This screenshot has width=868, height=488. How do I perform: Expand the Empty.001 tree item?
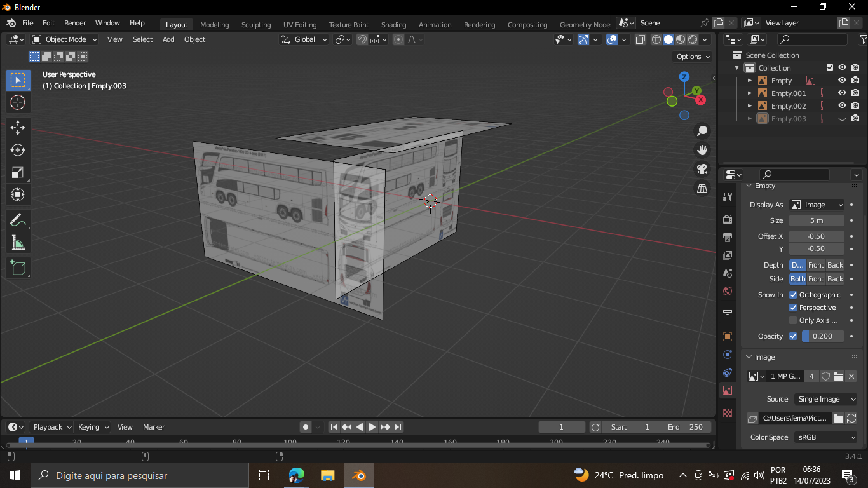pos(750,93)
